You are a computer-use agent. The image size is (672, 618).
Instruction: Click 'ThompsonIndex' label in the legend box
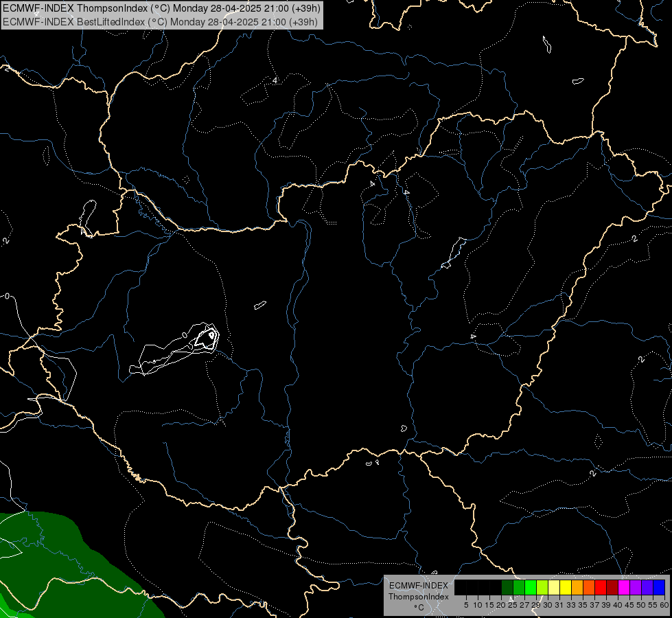click(x=419, y=597)
